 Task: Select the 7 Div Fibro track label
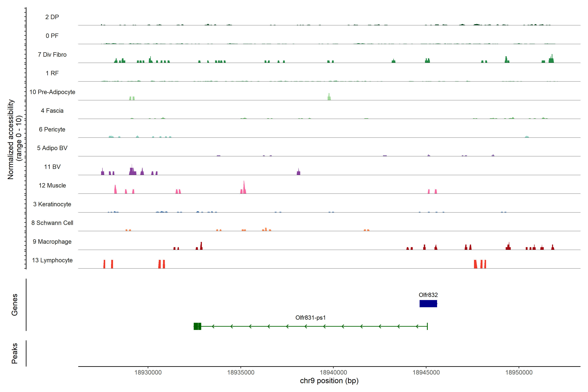(52, 55)
